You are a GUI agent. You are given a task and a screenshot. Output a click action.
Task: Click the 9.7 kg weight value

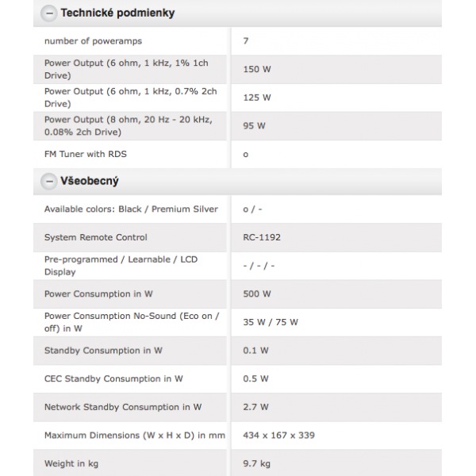coord(258,463)
